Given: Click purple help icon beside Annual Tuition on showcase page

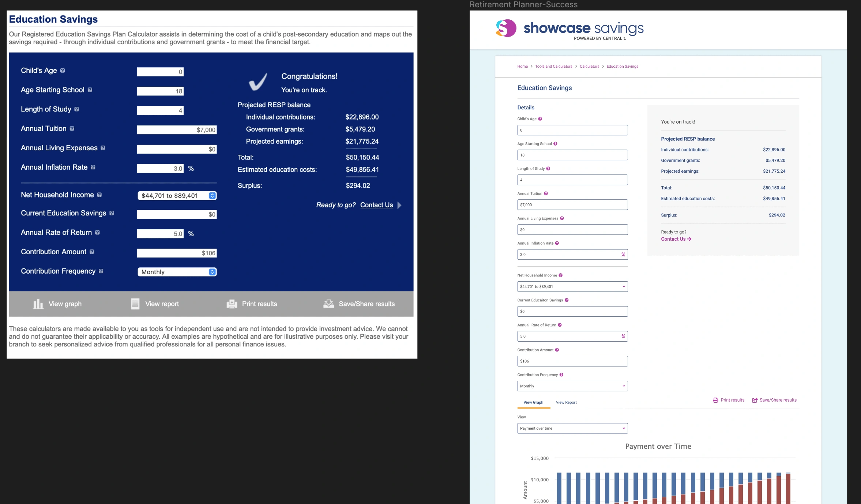Looking at the screenshot, I should (x=546, y=193).
